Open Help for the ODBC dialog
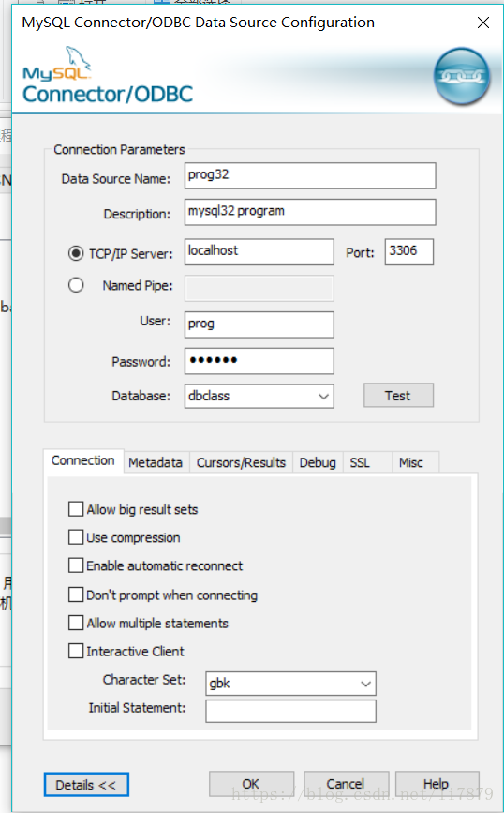The height and width of the screenshot is (813, 504). pyautogui.click(x=437, y=783)
